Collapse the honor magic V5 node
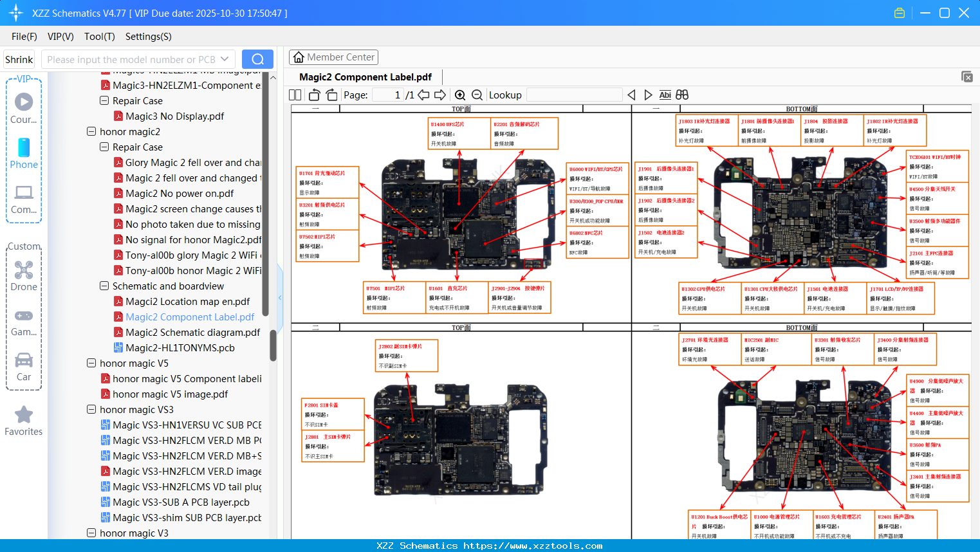The width and height of the screenshot is (980, 552). 91,363
